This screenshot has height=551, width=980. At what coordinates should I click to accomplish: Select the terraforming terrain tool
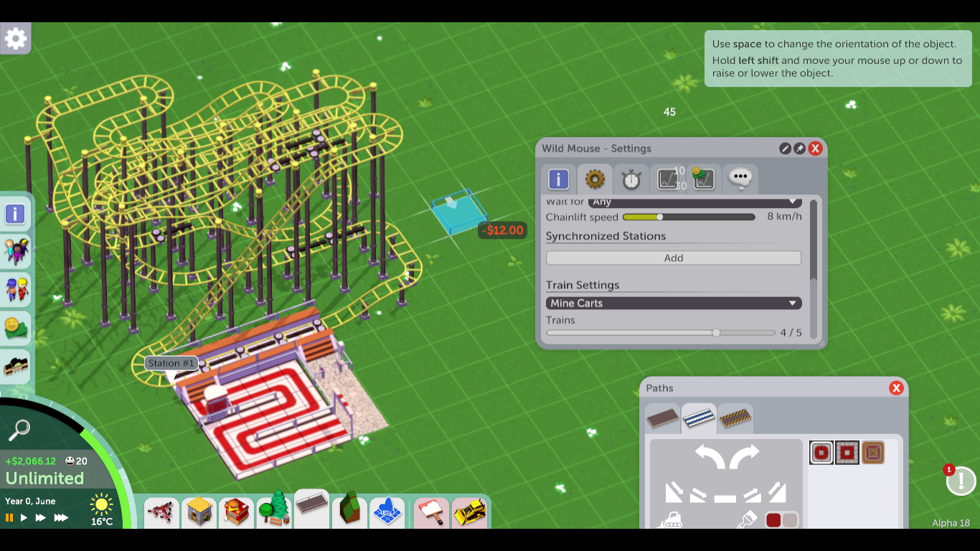pyautogui.click(x=349, y=511)
